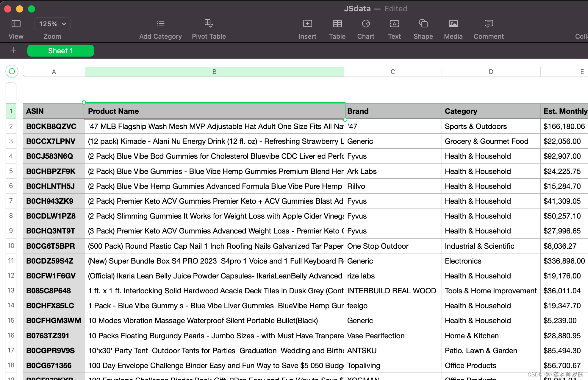Viewport: 588px width, 380px height.
Task: Click the Add Category icon
Action: 160,24
